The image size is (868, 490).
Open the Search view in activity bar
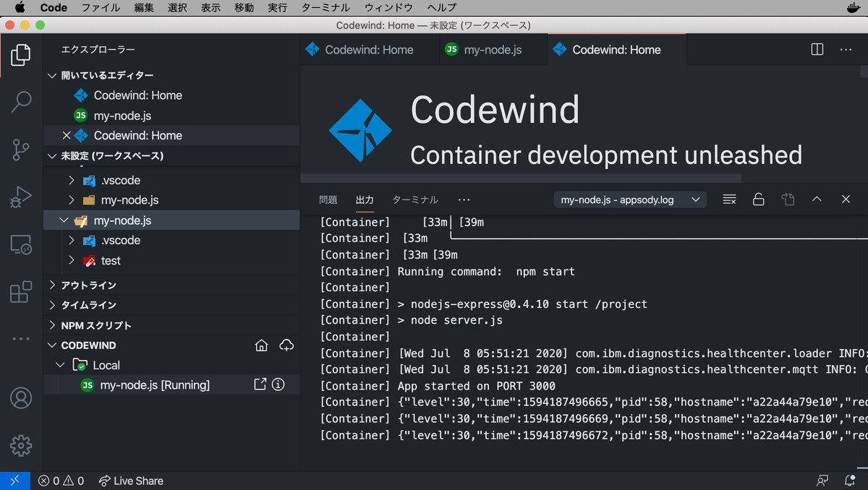pos(21,102)
